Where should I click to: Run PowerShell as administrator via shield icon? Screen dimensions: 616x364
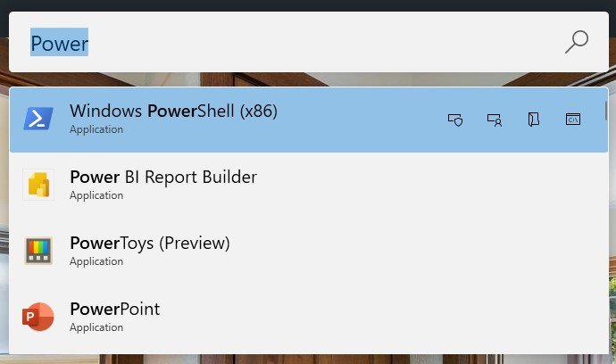455,120
